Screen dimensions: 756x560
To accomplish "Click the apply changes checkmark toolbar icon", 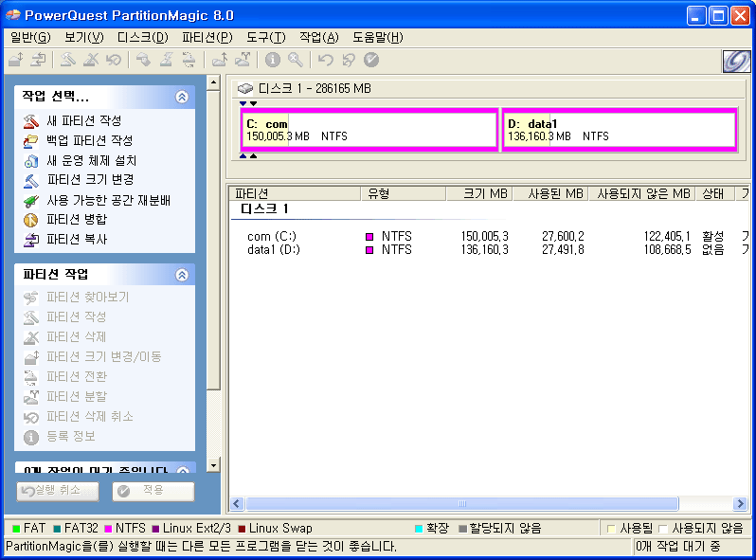I will (x=371, y=60).
